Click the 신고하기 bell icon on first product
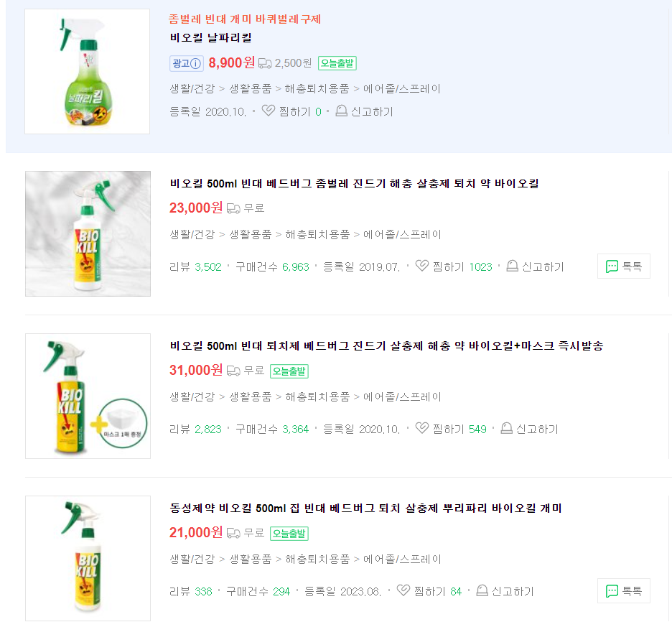Viewport: 672px width, 622px height. click(x=340, y=111)
